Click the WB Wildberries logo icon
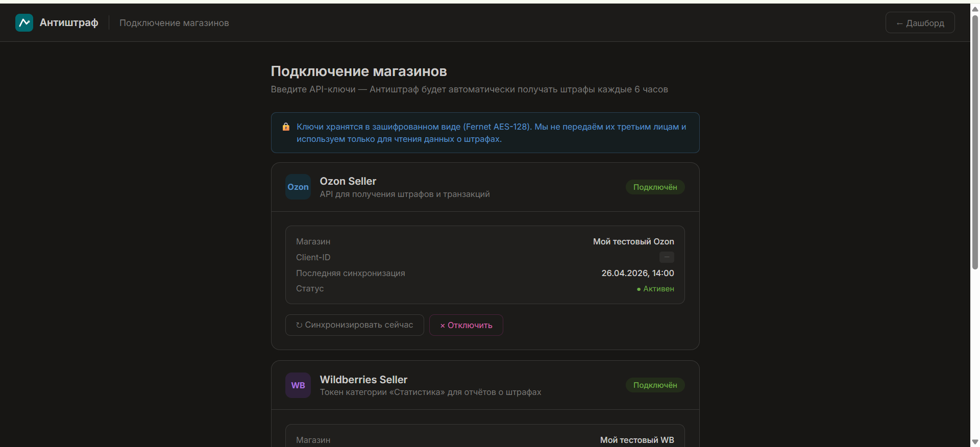Viewport: 980px width, 447px height. click(x=298, y=385)
